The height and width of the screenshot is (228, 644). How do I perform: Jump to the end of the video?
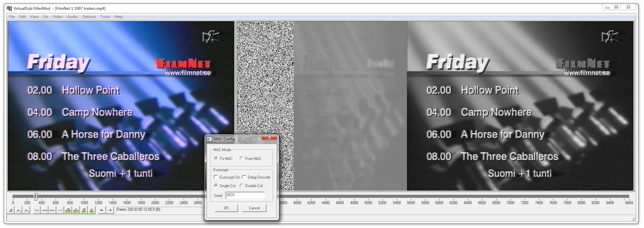(x=60, y=210)
